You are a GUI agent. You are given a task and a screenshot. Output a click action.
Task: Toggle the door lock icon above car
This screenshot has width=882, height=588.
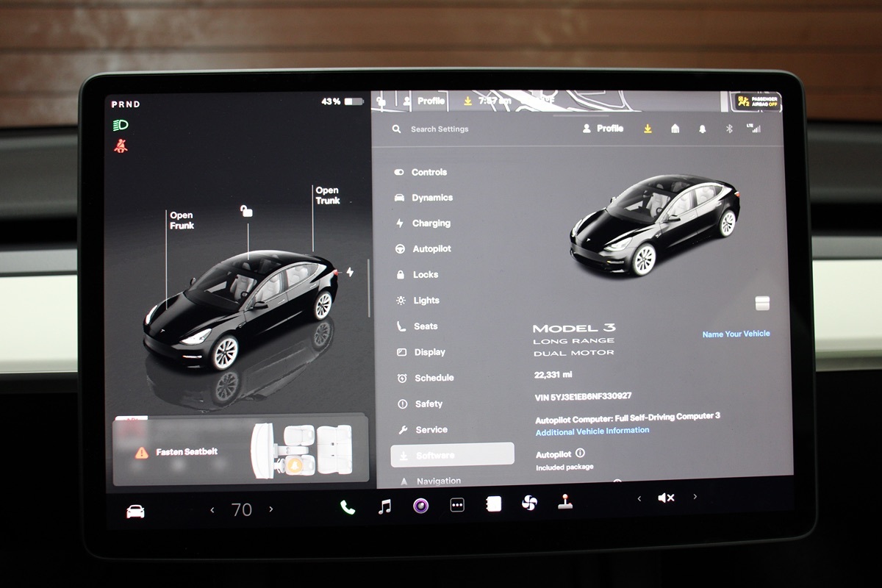[247, 212]
